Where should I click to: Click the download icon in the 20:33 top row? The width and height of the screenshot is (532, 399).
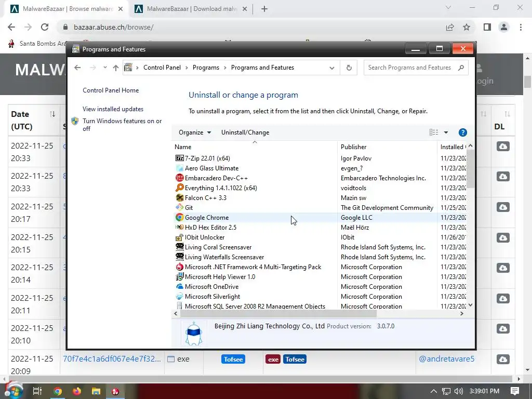point(503,146)
